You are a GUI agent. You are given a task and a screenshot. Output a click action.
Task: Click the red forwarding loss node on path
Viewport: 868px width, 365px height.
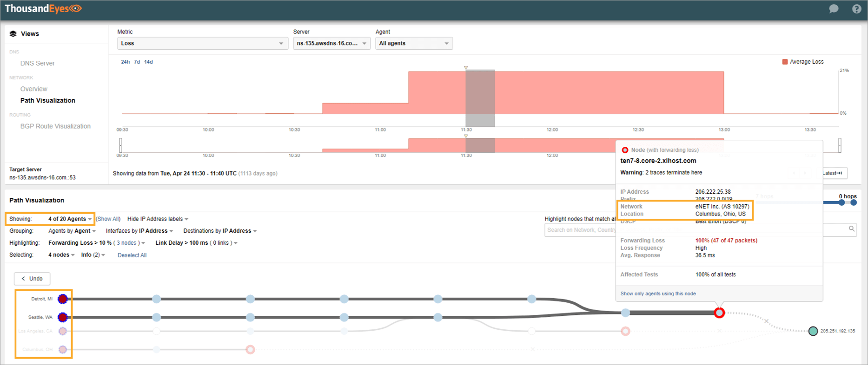click(719, 313)
